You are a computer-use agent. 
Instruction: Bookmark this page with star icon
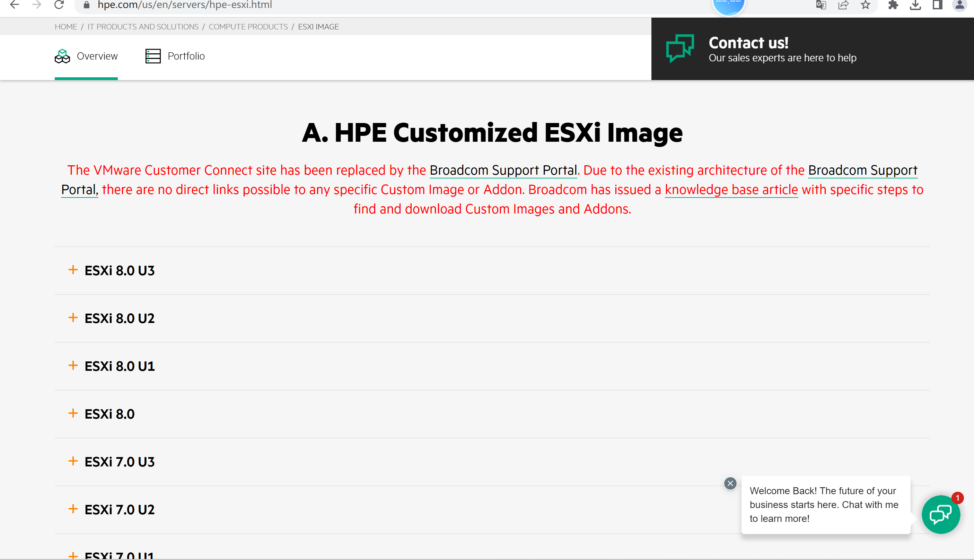pos(866,5)
